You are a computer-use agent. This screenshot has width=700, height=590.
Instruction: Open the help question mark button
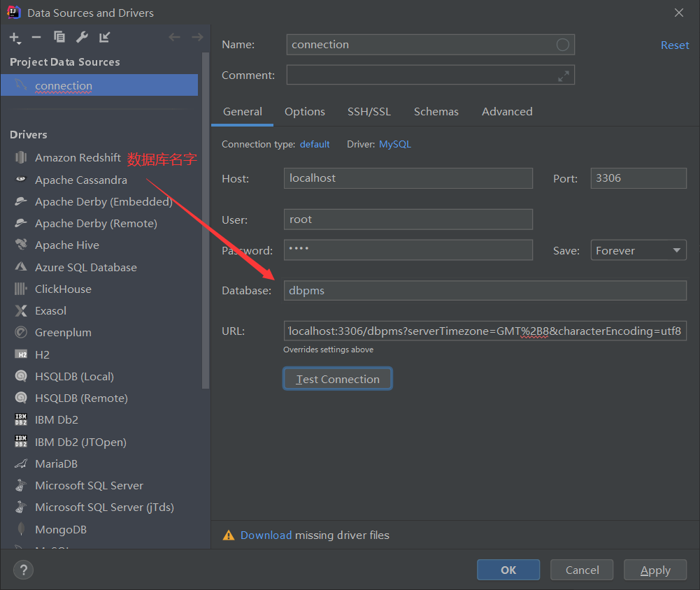[x=23, y=570]
